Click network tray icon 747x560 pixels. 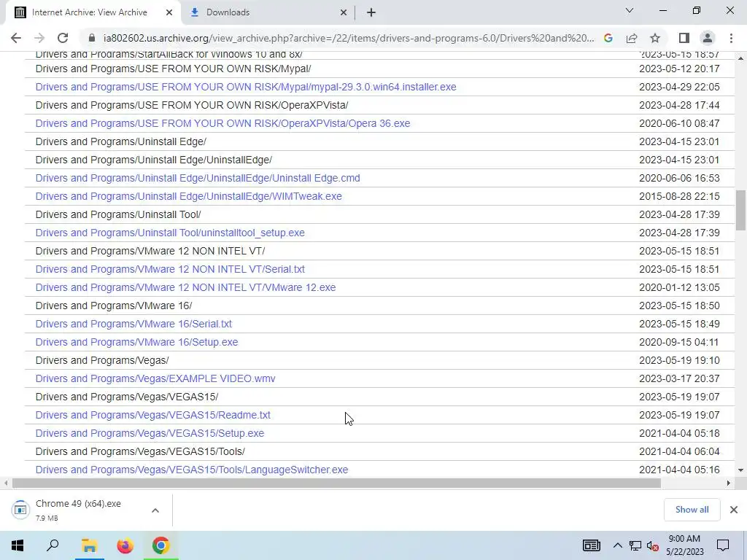click(635, 545)
